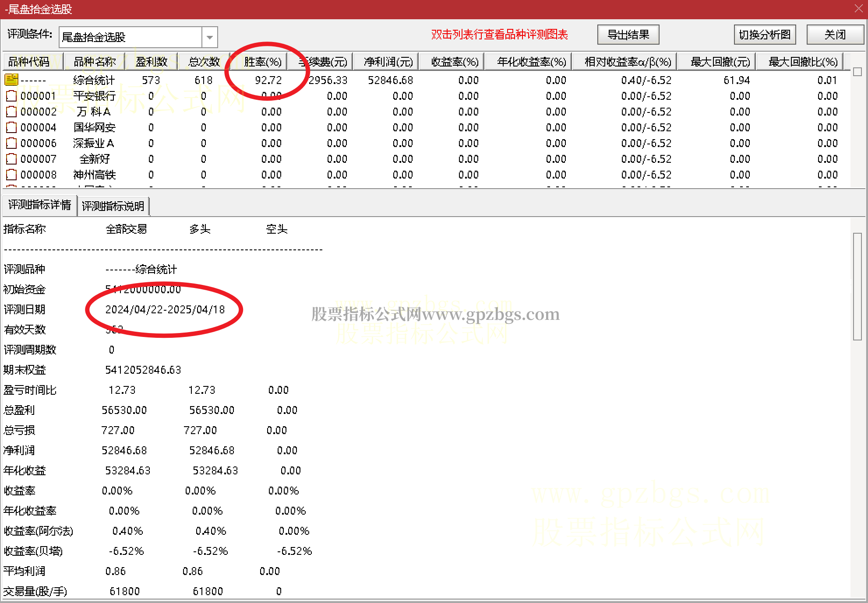
Task: Click the 年化收益 value 53284.63 under 全部交易
Action: click(127, 470)
